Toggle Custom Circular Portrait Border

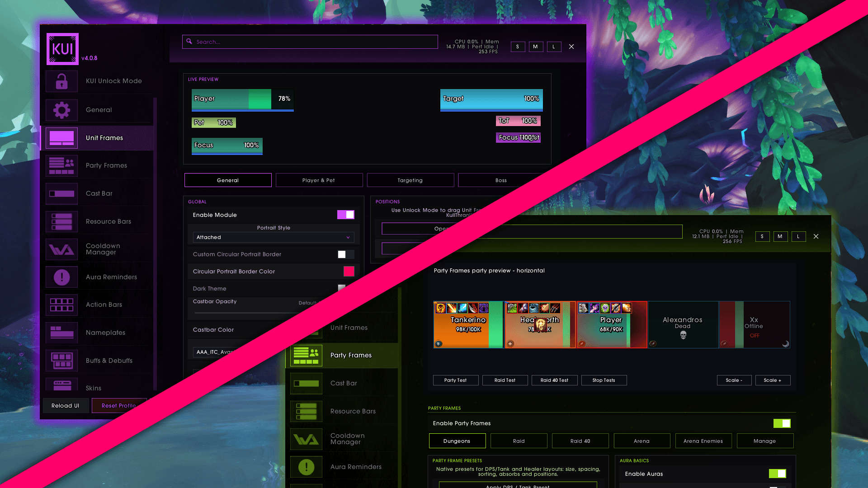point(346,254)
